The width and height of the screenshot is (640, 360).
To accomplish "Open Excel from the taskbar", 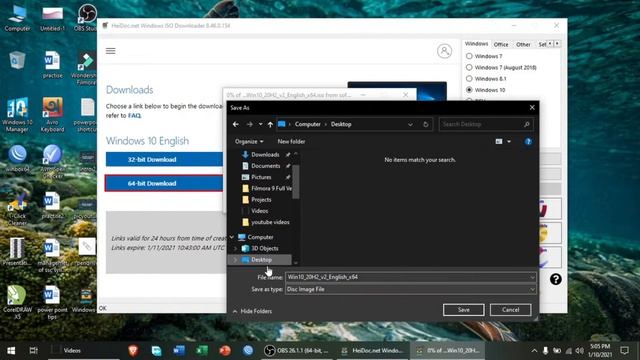I will (x=202, y=351).
